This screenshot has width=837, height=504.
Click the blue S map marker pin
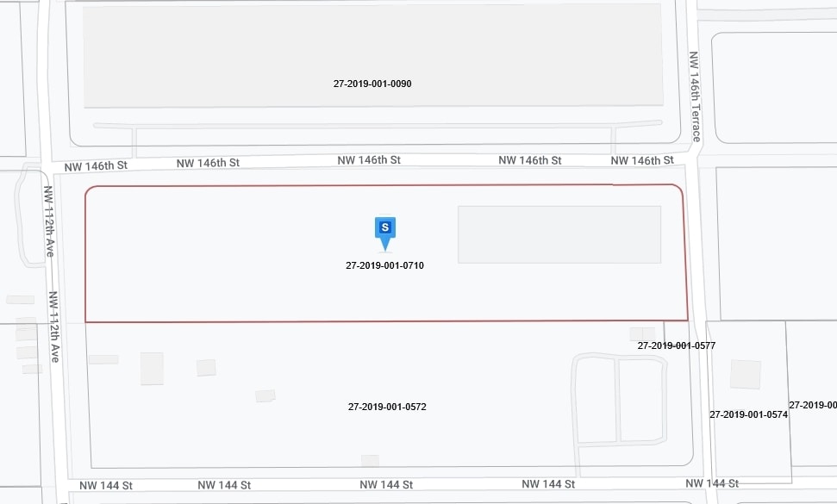[x=385, y=228]
